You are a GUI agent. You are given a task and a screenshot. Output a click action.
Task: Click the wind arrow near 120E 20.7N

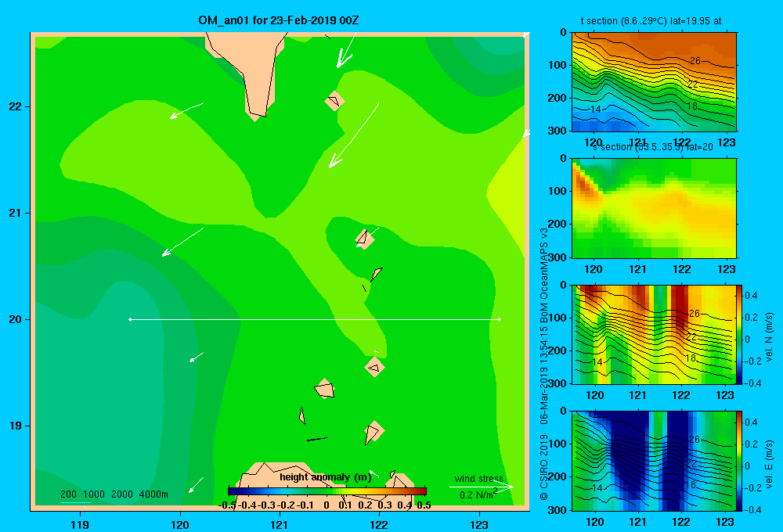click(x=182, y=242)
